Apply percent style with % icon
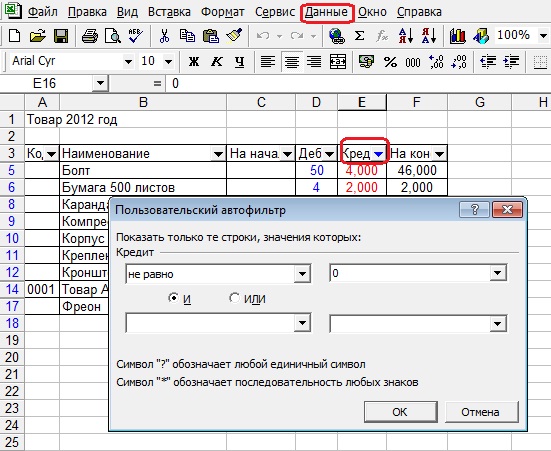Viewport: 551px width, 451px height. tap(390, 62)
